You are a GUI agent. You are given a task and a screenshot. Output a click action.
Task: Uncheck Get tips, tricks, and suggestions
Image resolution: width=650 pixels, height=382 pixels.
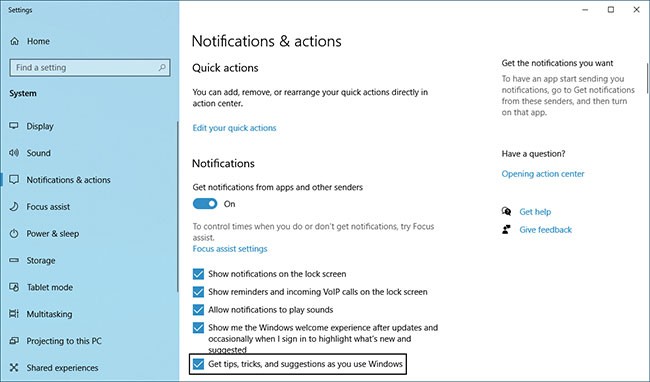tap(198, 364)
